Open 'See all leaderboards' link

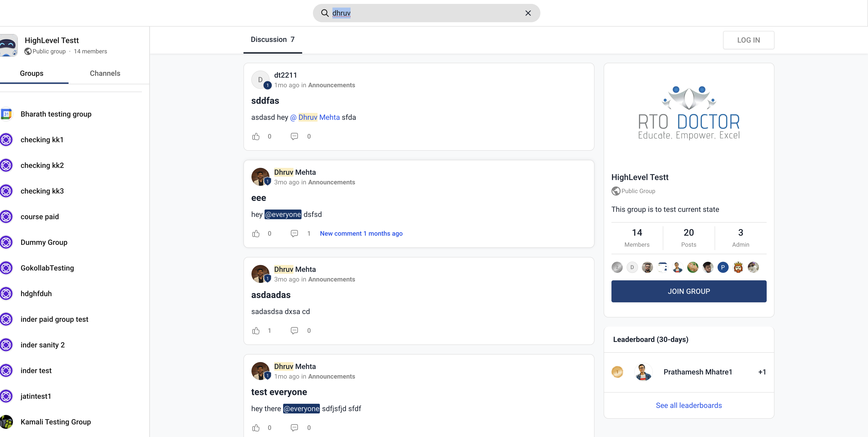(688, 405)
